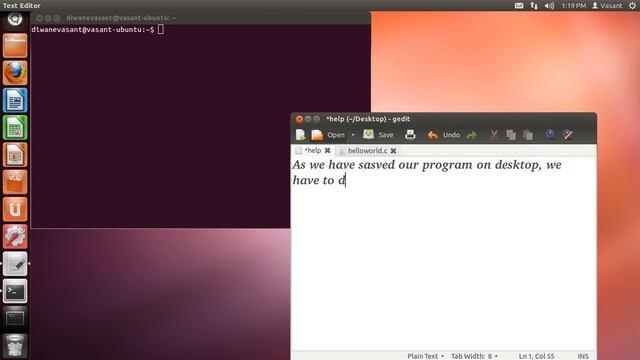640x360 pixels.
Task: Save the help document
Action: pyautogui.click(x=378, y=135)
